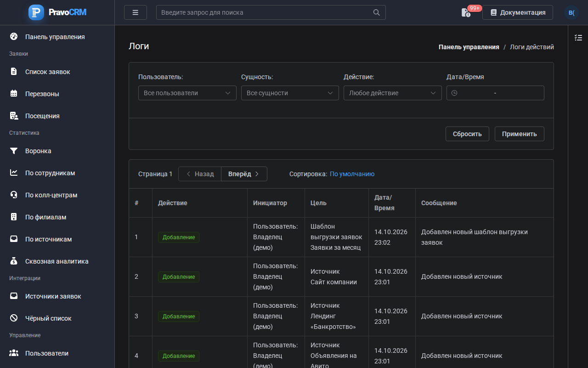
Task: Open the Любое действие dropdown
Action: 392,93
